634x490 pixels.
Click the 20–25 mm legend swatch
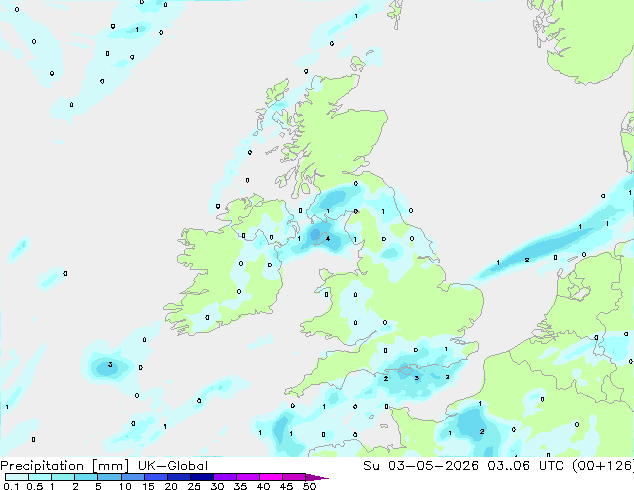click(178, 477)
